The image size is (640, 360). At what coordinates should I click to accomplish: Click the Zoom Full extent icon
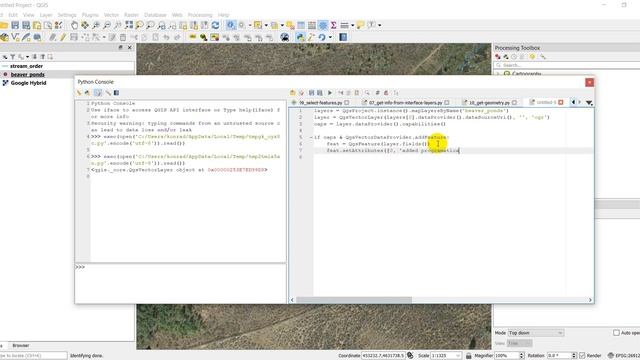[129, 25]
